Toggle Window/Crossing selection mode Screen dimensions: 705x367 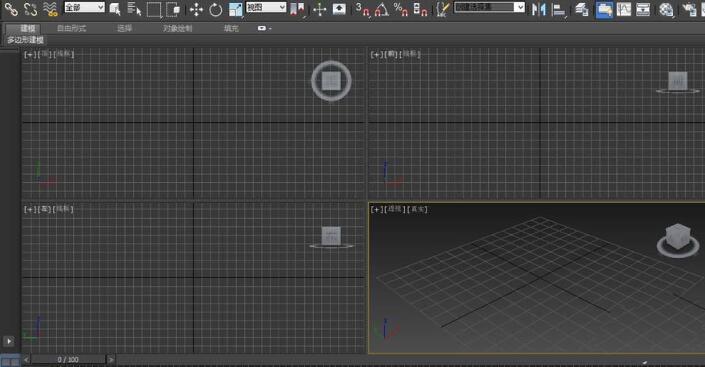pos(173,9)
